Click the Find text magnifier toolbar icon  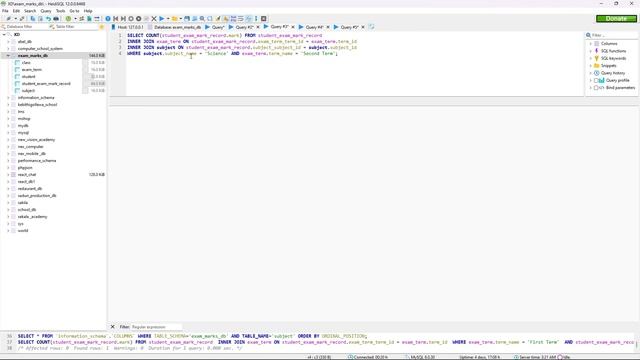point(202,19)
